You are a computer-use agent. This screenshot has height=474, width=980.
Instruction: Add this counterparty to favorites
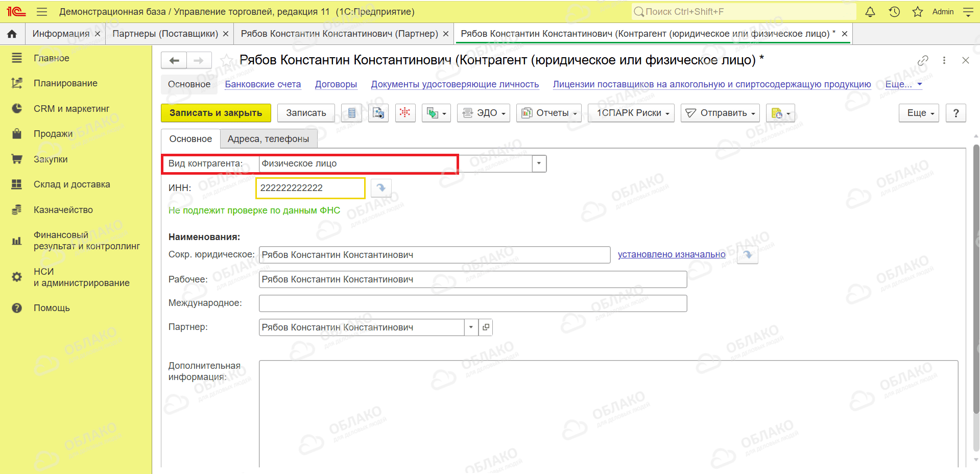[227, 60]
